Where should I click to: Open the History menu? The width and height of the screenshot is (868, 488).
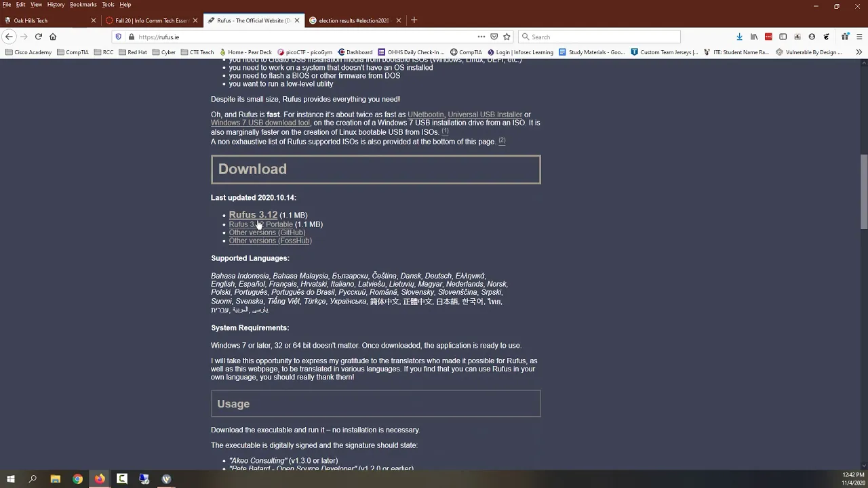click(x=56, y=5)
